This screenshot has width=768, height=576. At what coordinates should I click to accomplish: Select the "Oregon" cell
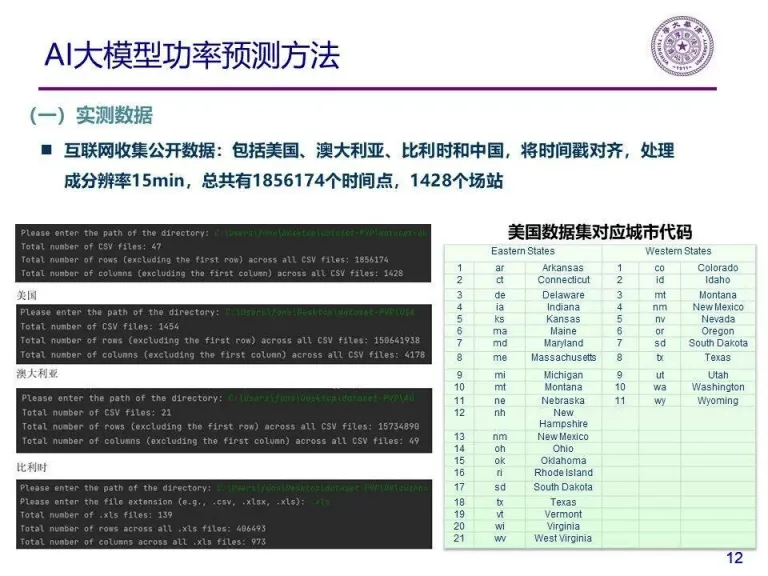[718, 331]
